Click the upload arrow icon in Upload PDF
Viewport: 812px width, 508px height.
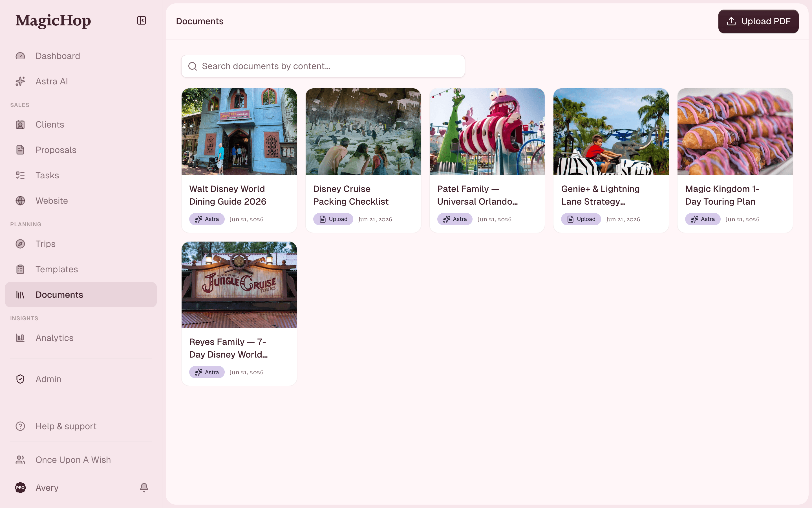point(731,21)
